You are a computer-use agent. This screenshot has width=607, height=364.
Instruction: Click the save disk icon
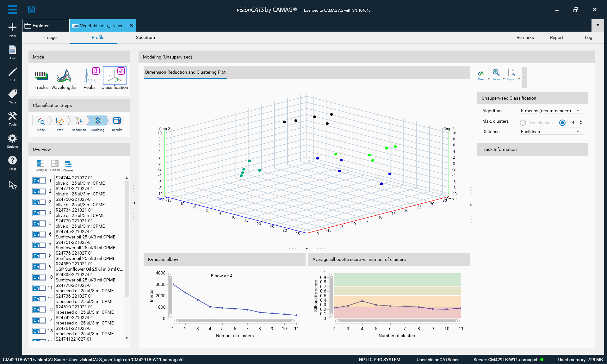click(x=32, y=9)
